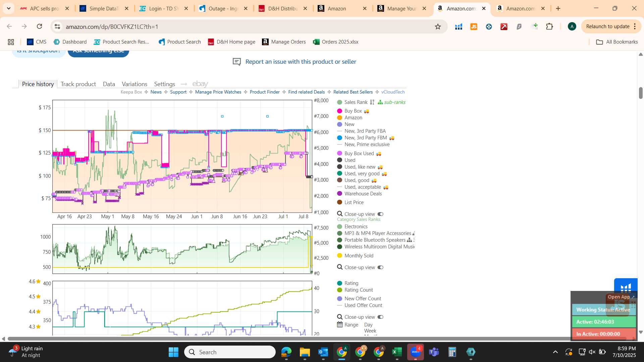Open Product Finder link
This screenshot has width=644, height=362.
[265, 92]
